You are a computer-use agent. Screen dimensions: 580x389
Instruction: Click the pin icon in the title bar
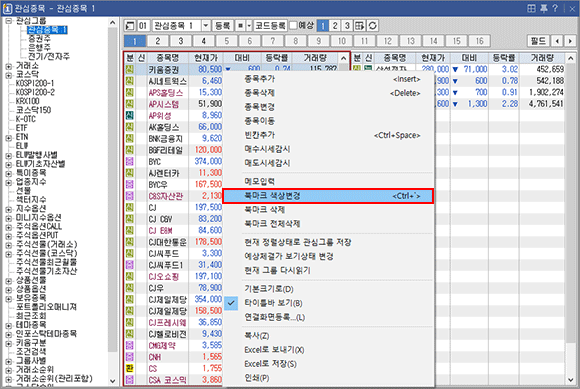pyautogui.click(x=543, y=8)
